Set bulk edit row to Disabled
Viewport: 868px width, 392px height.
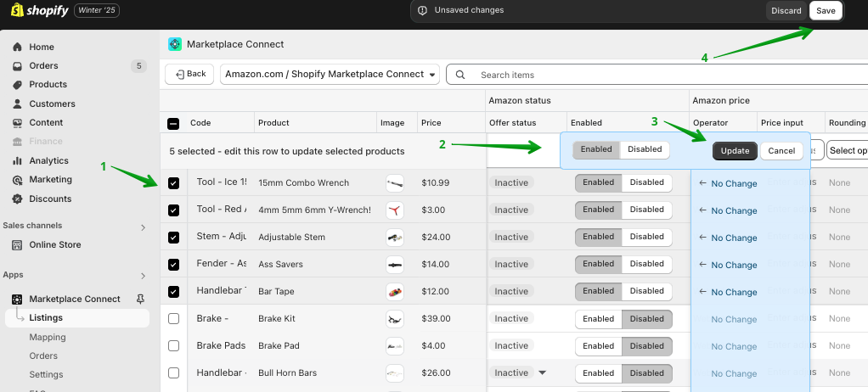(645, 149)
